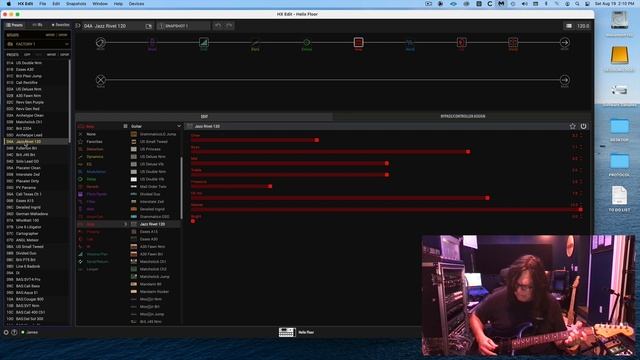Add Jazz Rivet 120 to favorites star

[573, 126]
